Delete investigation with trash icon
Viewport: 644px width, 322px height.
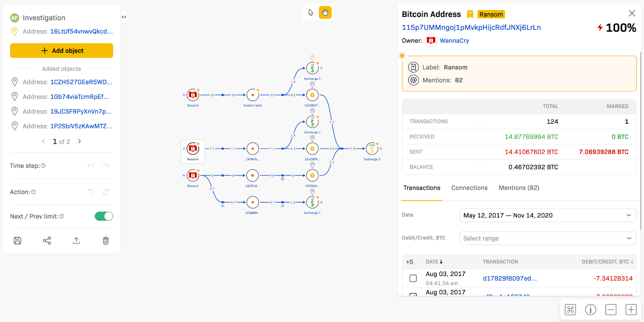pos(106,241)
